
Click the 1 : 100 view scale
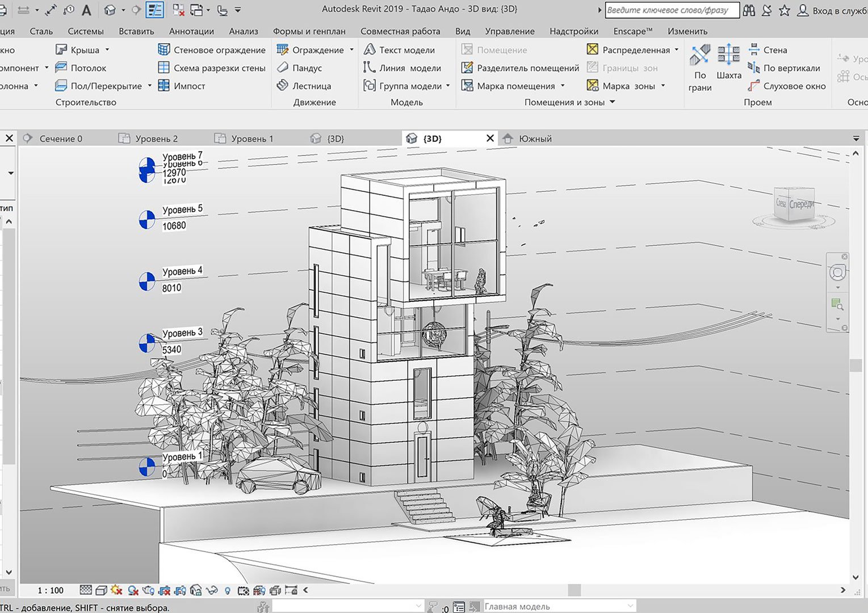pos(51,590)
